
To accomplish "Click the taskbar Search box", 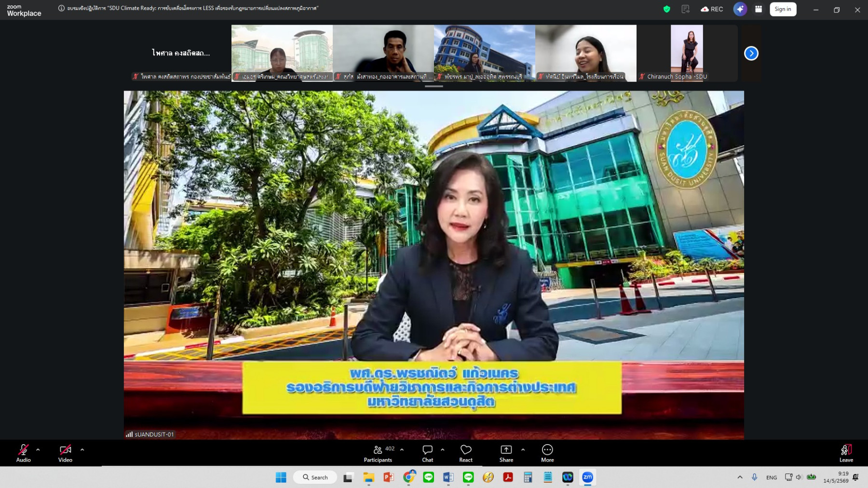I will pyautogui.click(x=315, y=477).
